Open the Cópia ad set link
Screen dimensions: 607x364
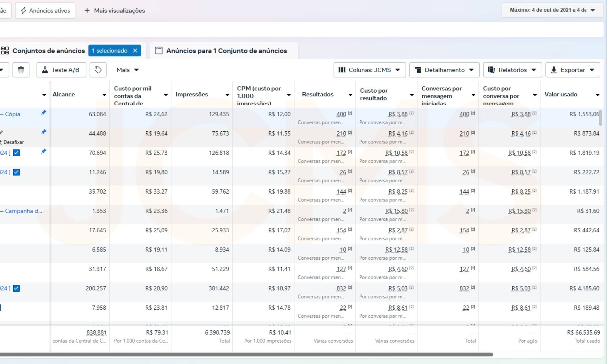point(10,114)
